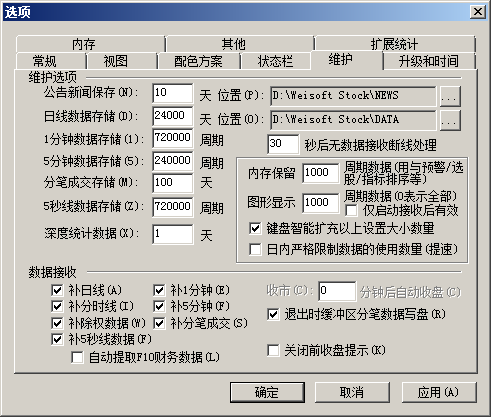This screenshot has height=417, width=491.
Task: Browse for the DATA folder location
Action: [x=450, y=120]
